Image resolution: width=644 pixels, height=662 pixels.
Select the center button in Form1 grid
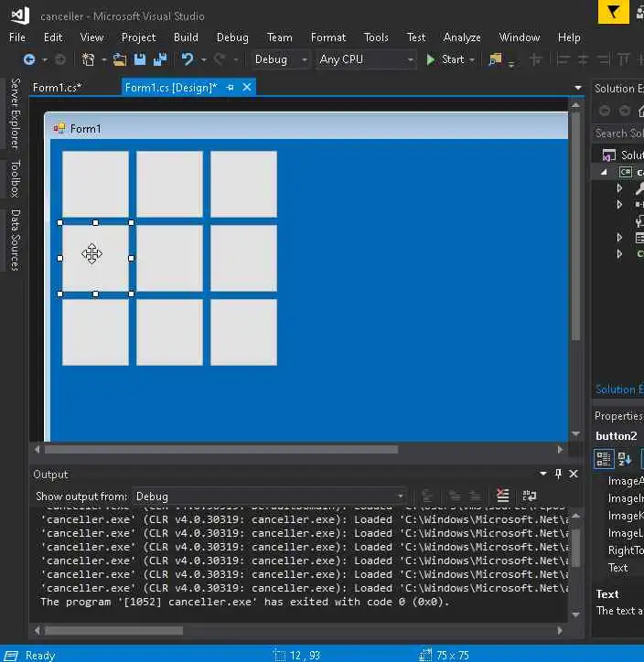[169, 258]
